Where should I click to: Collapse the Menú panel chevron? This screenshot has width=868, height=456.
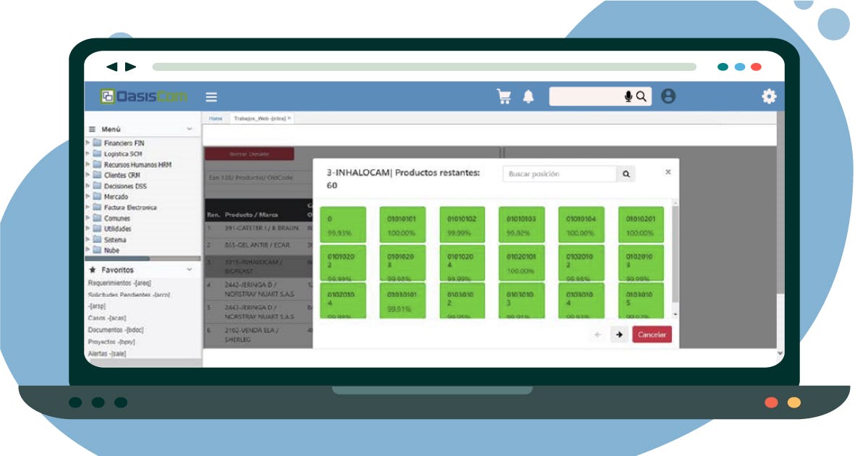click(190, 129)
